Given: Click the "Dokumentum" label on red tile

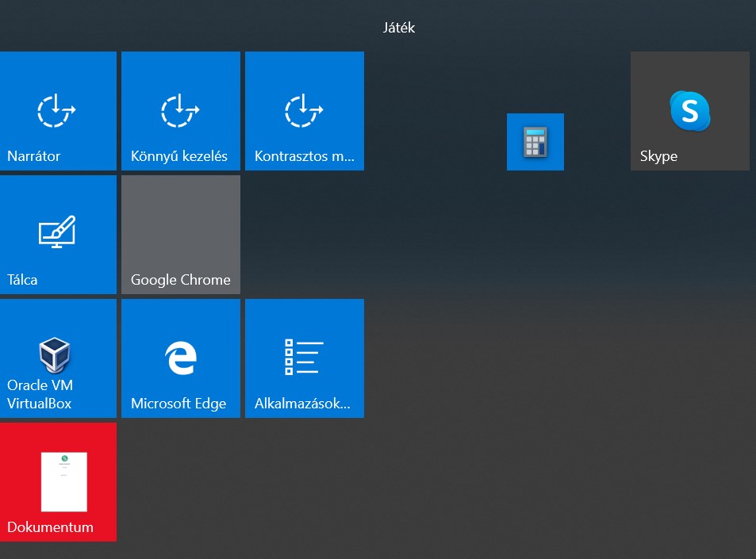Looking at the screenshot, I should tap(50, 527).
